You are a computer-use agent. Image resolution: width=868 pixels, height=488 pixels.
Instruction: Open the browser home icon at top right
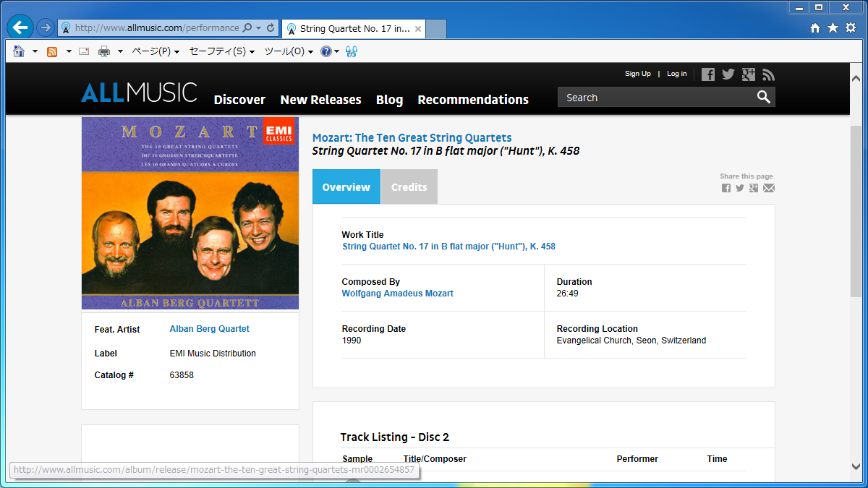pyautogui.click(x=815, y=28)
